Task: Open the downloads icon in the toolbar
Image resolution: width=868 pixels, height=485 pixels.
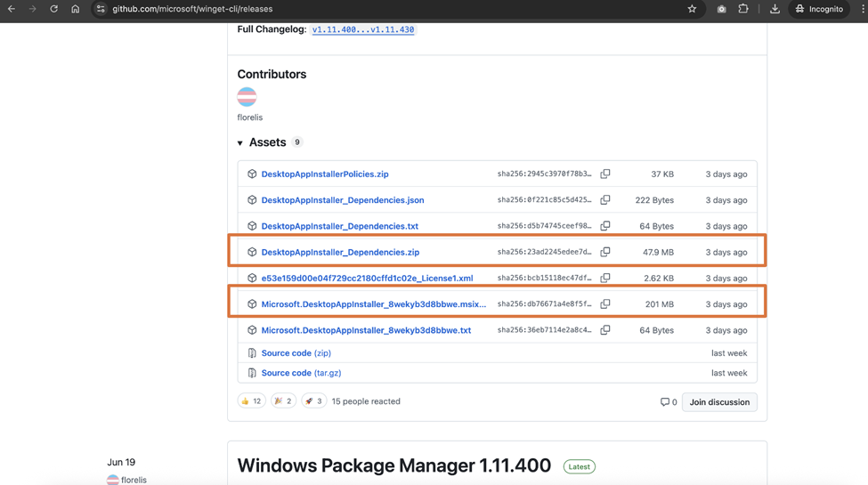Action: [x=775, y=9]
